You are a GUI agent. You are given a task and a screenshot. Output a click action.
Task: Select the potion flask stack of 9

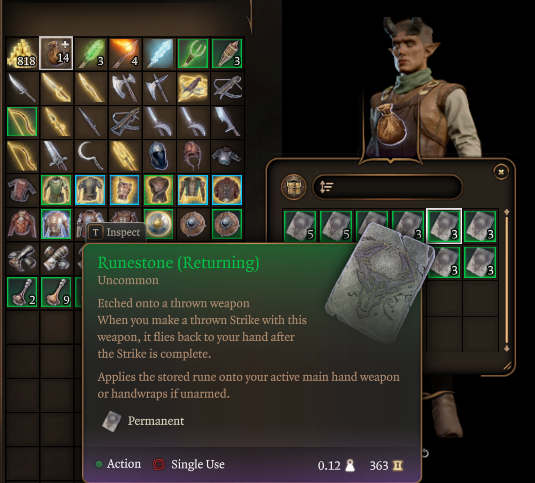[x=56, y=292]
